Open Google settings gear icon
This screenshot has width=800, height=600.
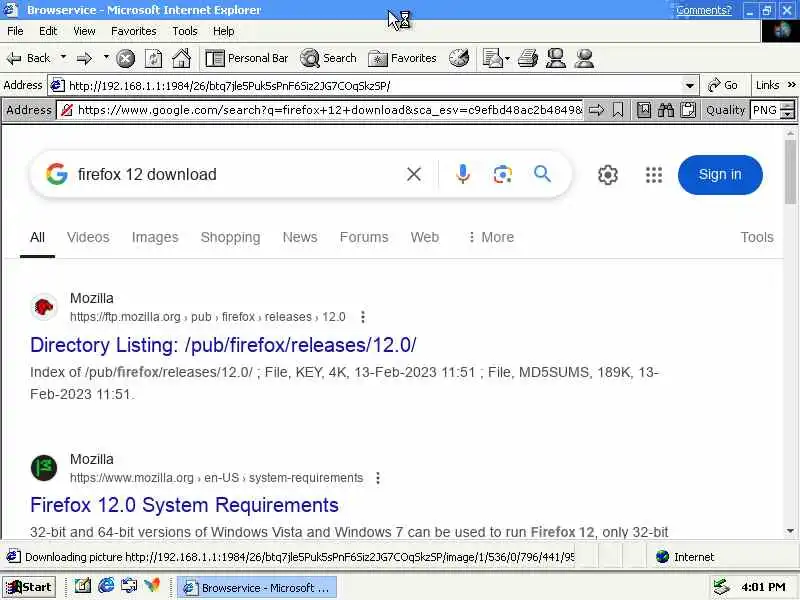[608, 175]
